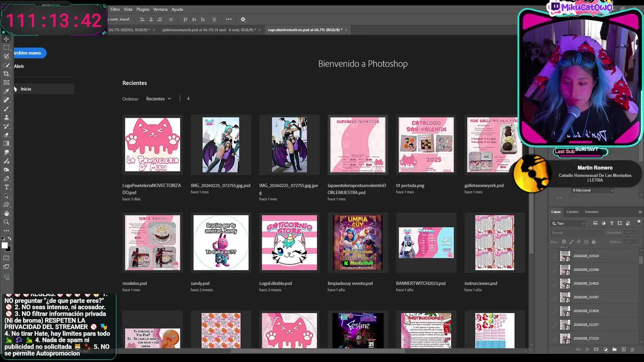Click the lock all padlock icon
644x362 pixels.
[x=594, y=241]
